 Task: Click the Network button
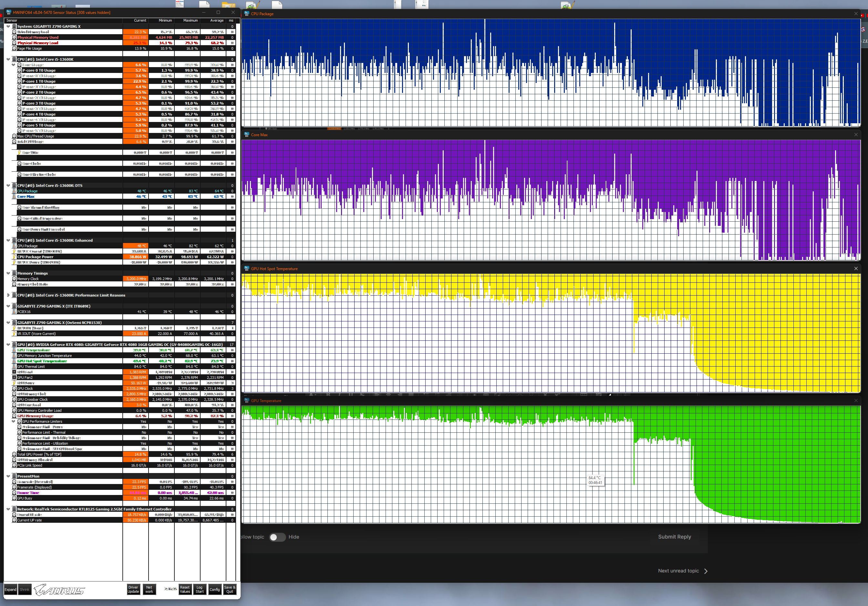(149, 589)
